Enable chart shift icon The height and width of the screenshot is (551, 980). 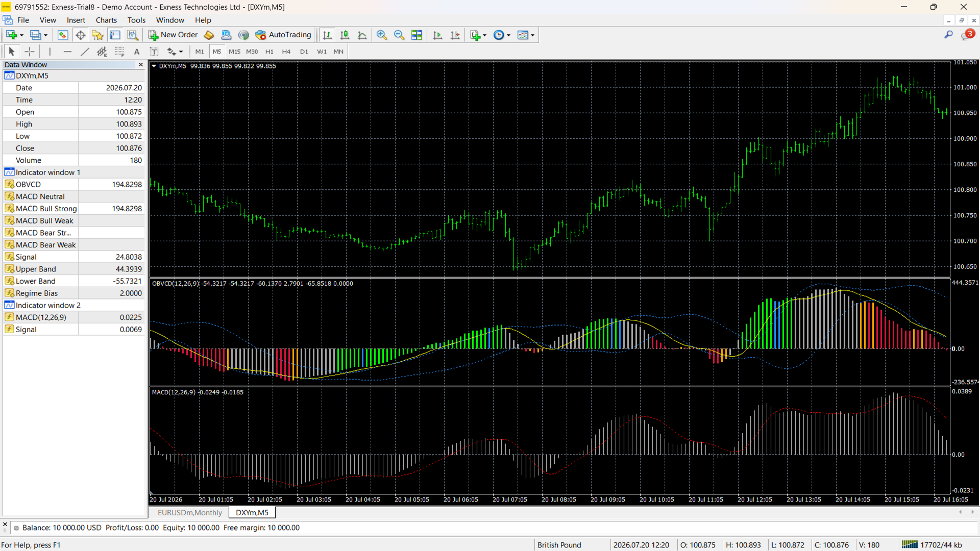[x=455, y=35]
